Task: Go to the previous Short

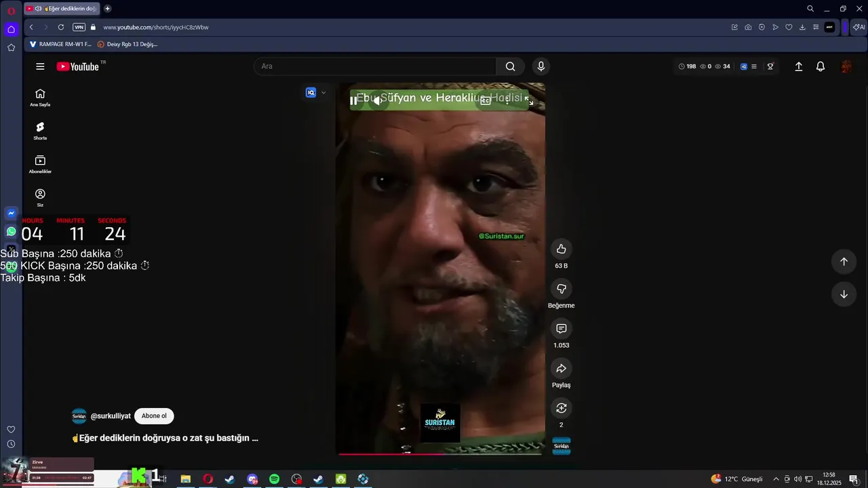Action: [844, 262]
